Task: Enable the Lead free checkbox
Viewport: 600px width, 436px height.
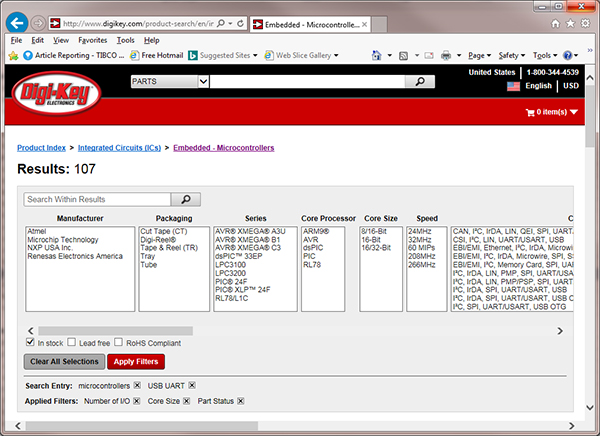Action: coord(73,343)
